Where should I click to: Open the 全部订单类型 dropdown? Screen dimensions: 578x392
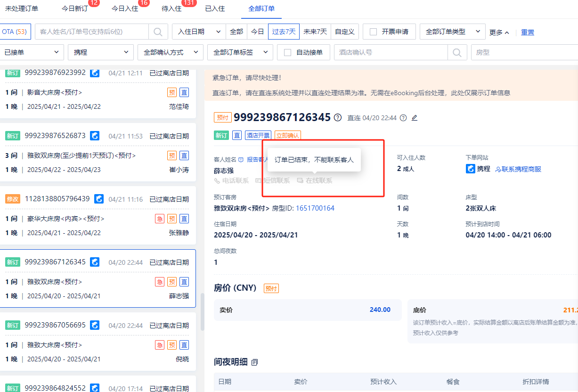pos(453,32)
